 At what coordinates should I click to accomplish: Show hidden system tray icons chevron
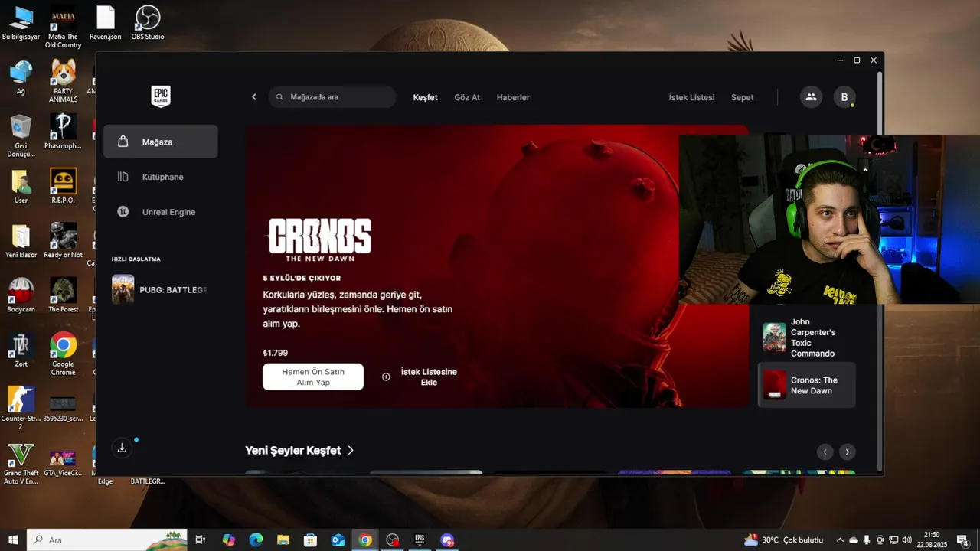[x=840, y=540]
